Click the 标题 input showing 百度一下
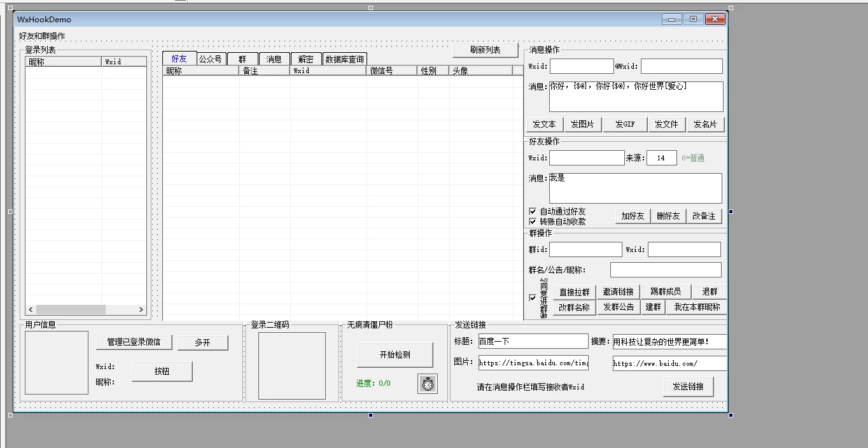The image size is (868, 448). point(533,341)
